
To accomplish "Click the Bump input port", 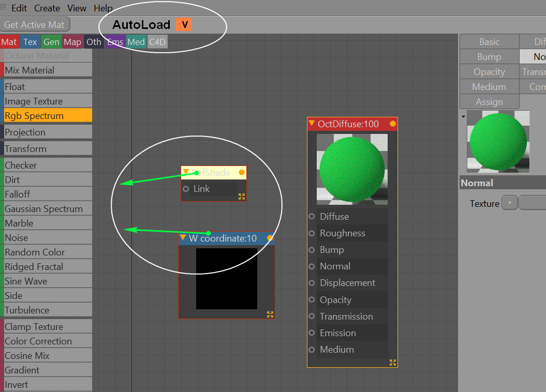I will click(312, 250).
